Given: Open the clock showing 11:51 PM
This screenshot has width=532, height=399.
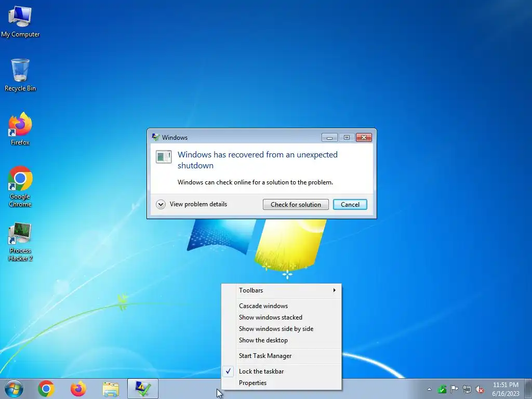Looking at the screenshot, I should point(506,385).
